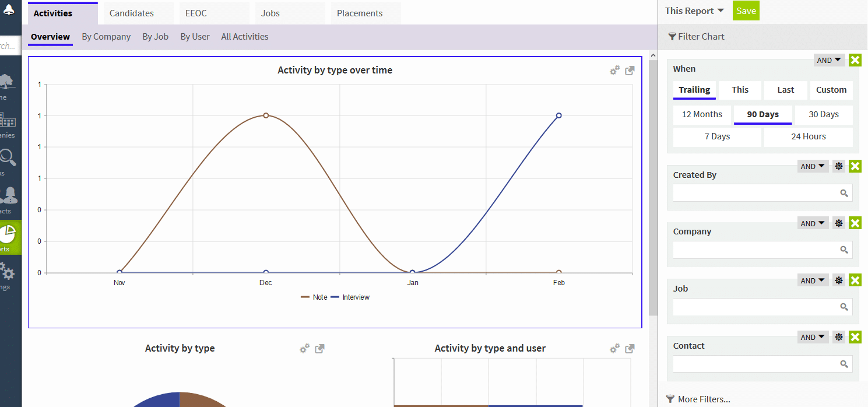Open settings gear for Activity by type and user
Screen dimensions: 868x407
[614, 349]
